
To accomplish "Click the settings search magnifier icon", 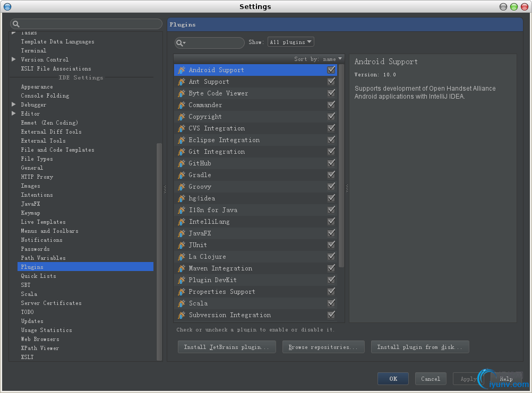I will coord(16,24).
